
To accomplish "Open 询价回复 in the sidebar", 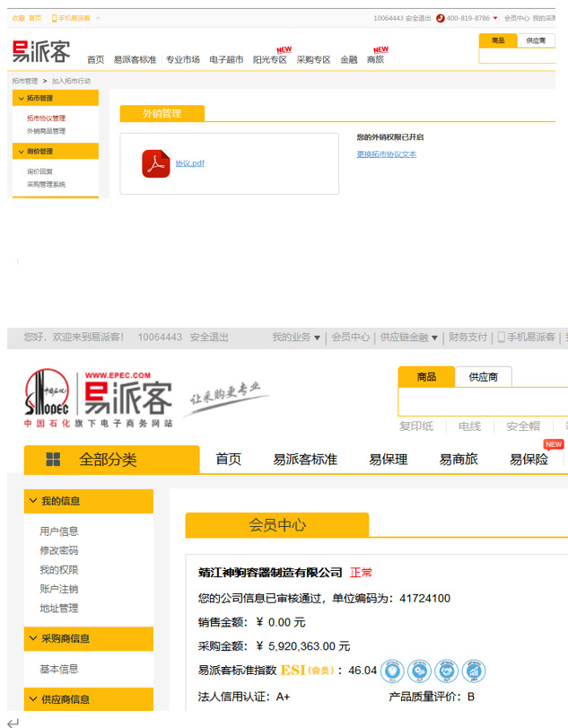I will [x=39, y=171].
